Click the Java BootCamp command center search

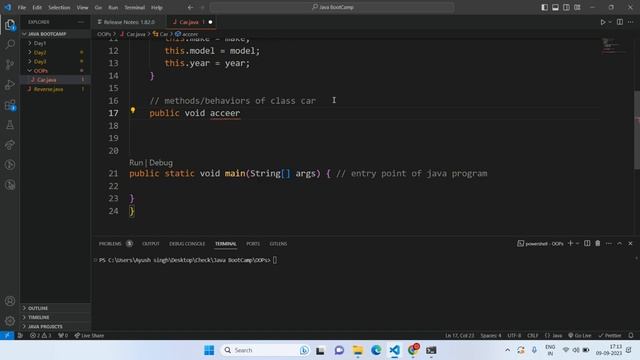tap(332, 7)
